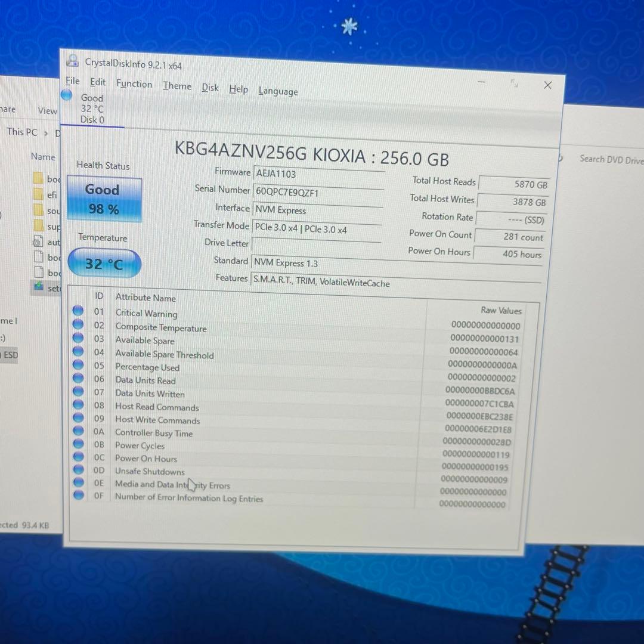Click the blue dot beside Composite Temperature
644x644 pixels.
point(78,325)
